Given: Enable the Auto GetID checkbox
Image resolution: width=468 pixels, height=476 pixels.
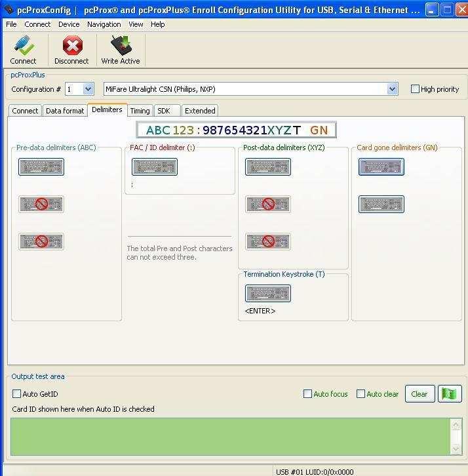Looking at the screenshot, I should point(16,394).
